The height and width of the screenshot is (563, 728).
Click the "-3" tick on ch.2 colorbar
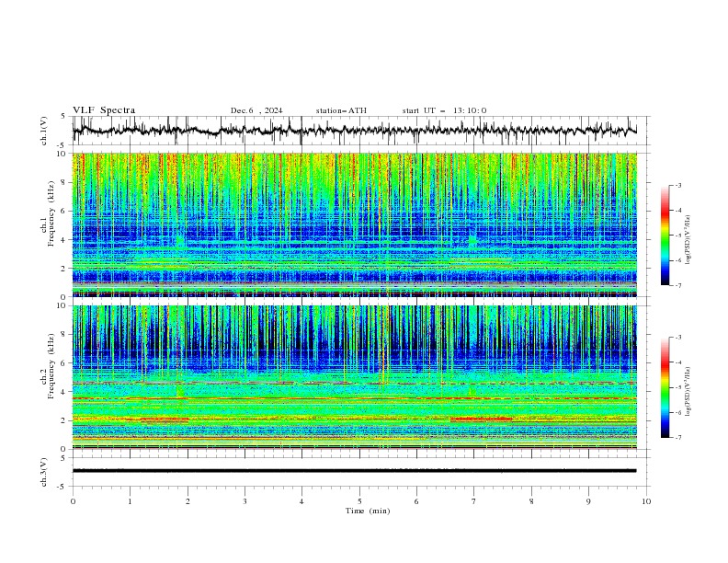[678, 338]
